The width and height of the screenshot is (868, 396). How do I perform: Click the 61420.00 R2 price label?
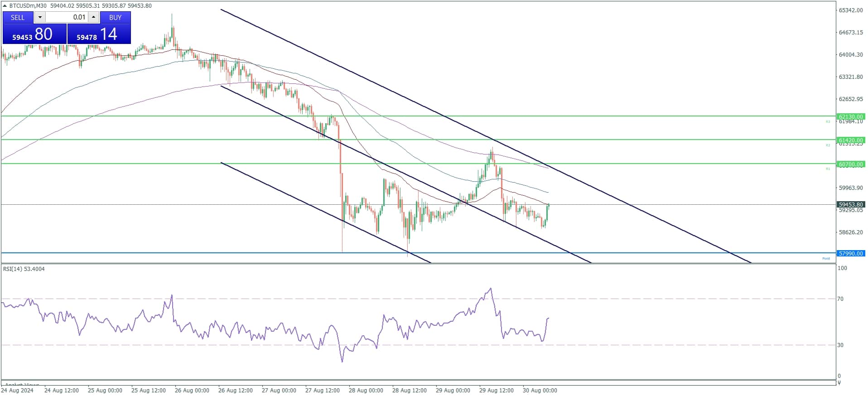pyautogui.click(x=850, y=140)
